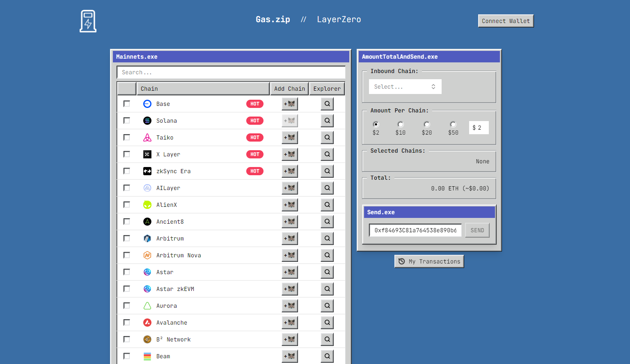Click the Connect Wallet button

(506, 21)
